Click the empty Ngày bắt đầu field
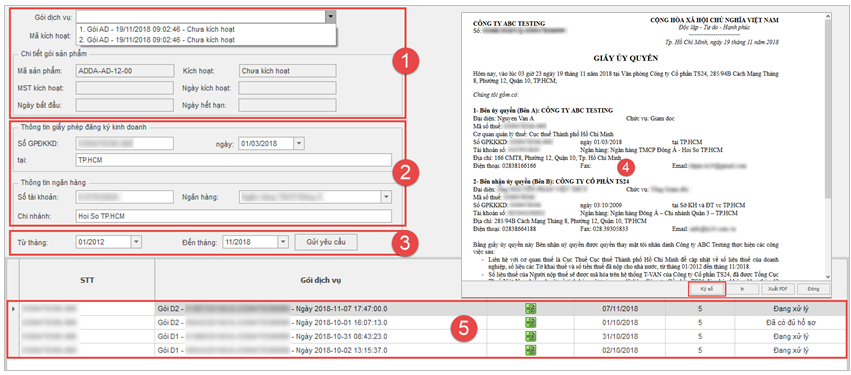The image size is (851, 375). pyautogui.click(x=124, y=105)
